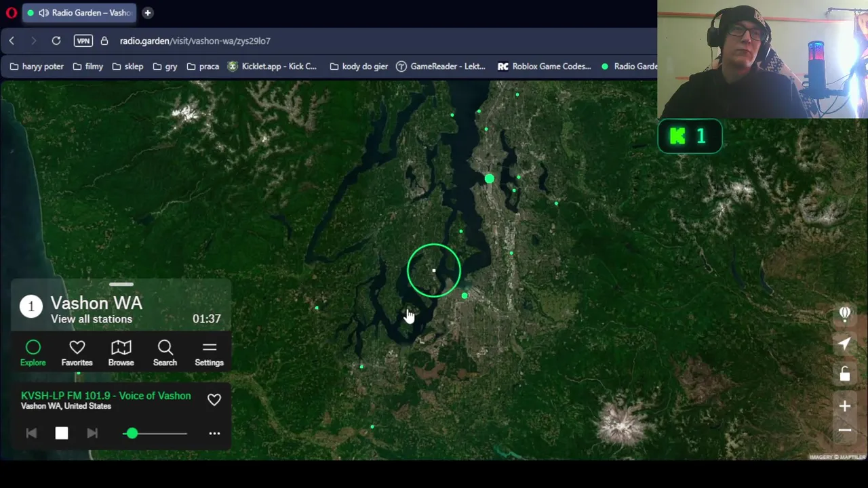Click the KVSH-LP FM 101.9 station title
Viewport: 868px width, 488px height.
106,395
